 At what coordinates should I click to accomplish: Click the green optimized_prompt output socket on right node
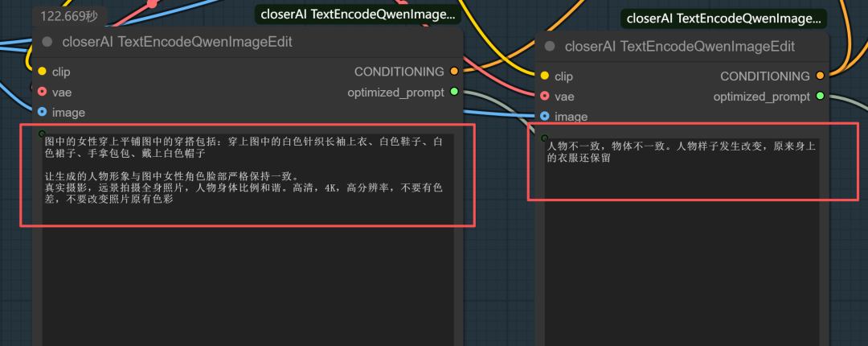tap(820, 97)
